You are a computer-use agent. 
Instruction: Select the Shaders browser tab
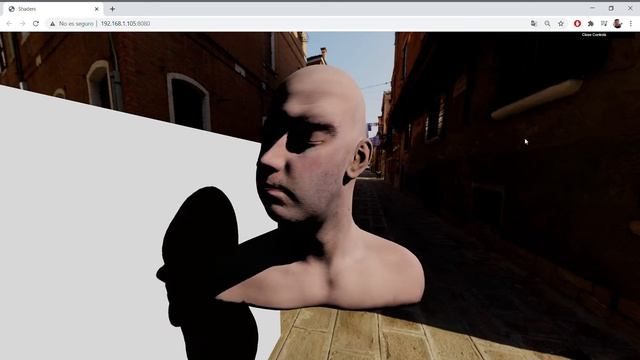tap(53, 9)
